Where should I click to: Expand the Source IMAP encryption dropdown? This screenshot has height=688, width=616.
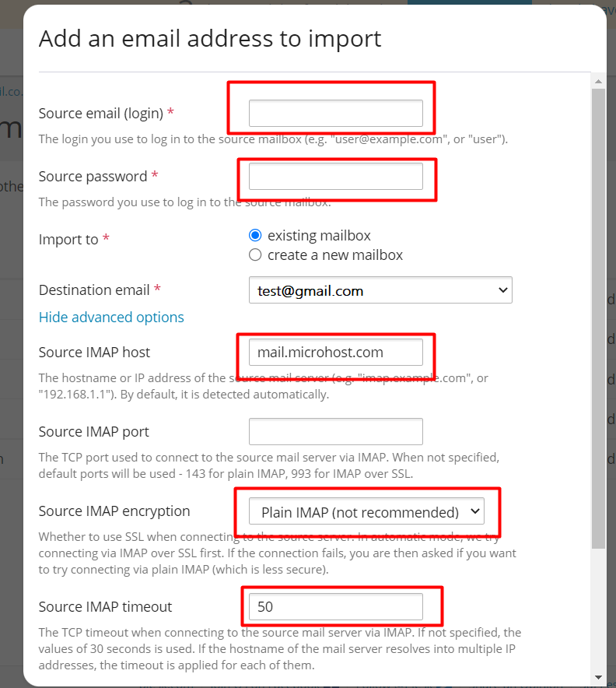pos(366,511)
